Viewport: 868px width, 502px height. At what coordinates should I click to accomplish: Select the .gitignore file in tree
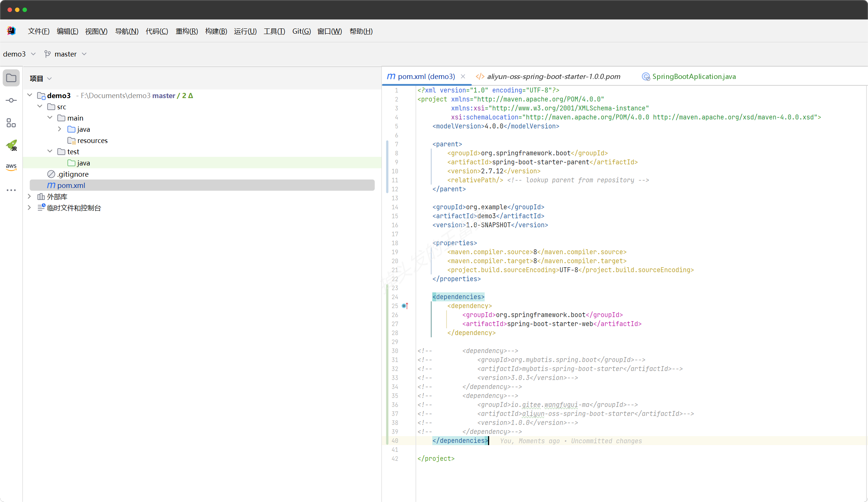(73, 174)
